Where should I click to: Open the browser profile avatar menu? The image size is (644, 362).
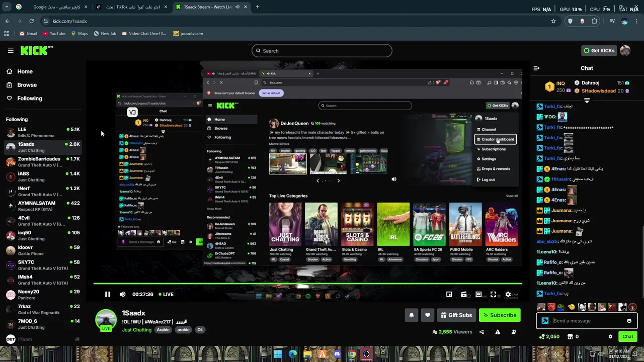(x=624, y=21)
